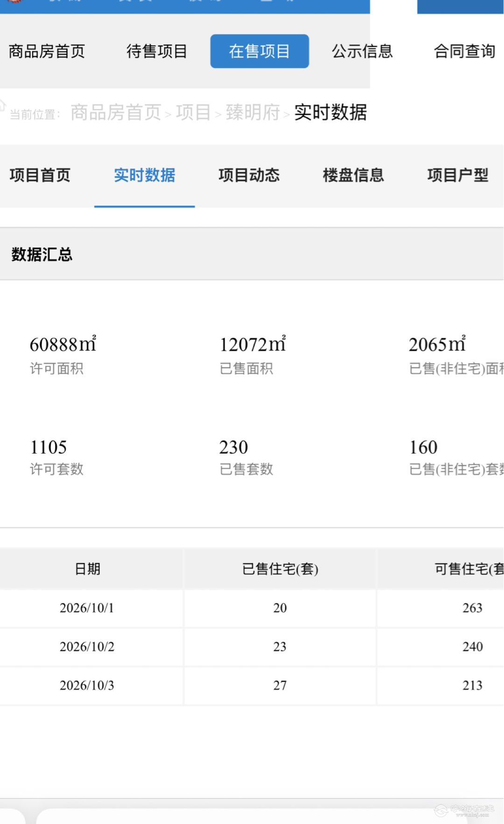The height and width of the screenshot is (824, 504).
Task: Select the 在售项目 button
Action: coord(259,51)
